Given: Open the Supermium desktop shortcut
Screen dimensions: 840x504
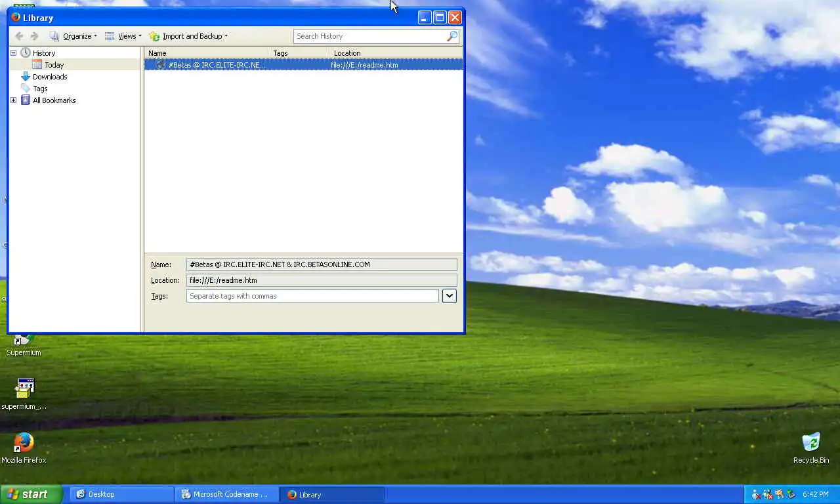Looking at the screenshot, I should [x=24, y=345].
